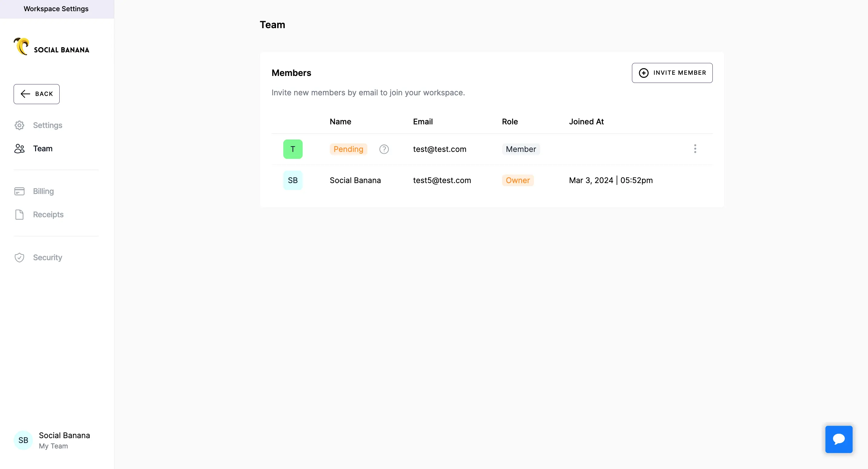Click the Settings gear icon in sidebar
Screen dimensions: 868x469
coord(19,125)
